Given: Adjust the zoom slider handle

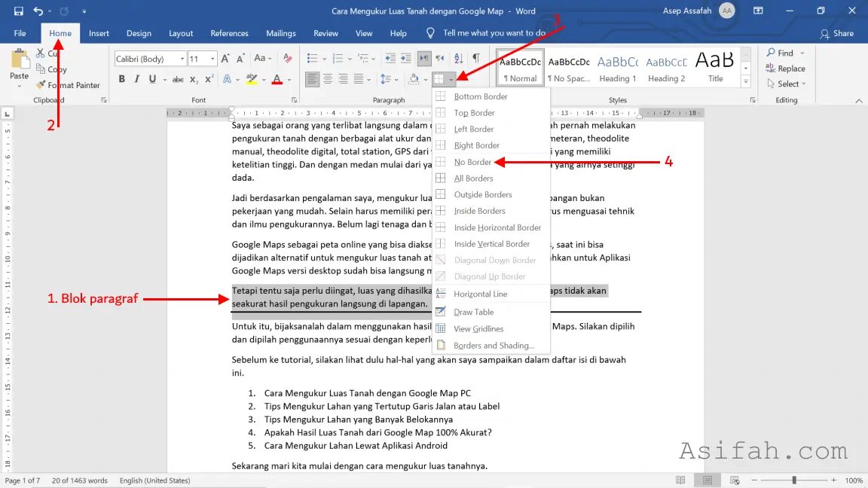Looking at the screenshot, I should pyautogui.click(x=794, y=480).
